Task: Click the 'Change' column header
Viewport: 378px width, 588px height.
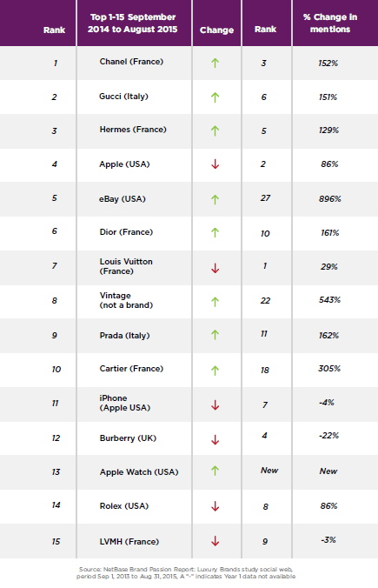Action: coord(216,30)
